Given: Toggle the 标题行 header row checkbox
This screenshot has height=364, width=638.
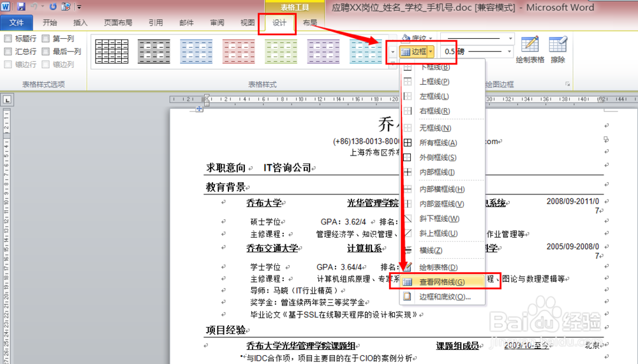Looking at the screenshot, I should [8, 39].
